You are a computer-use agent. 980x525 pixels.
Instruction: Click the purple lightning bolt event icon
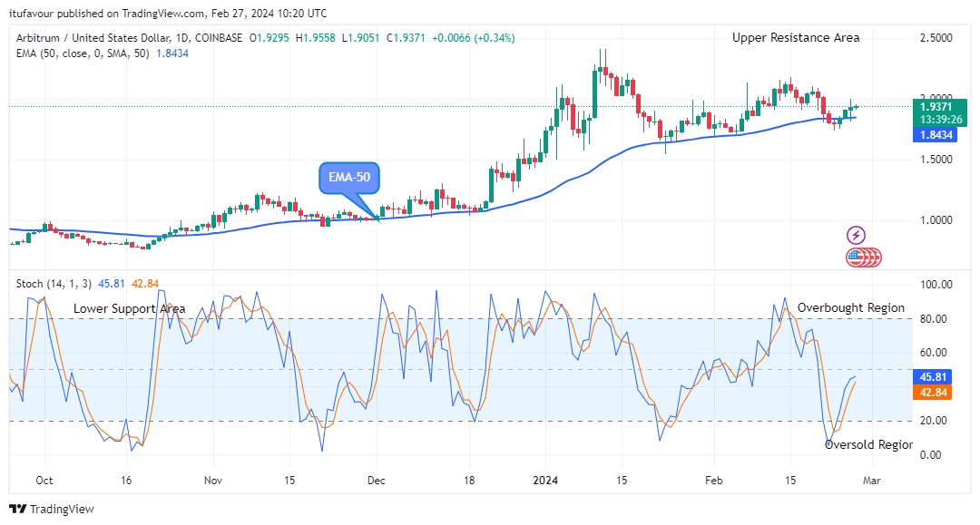pos(856,236)
